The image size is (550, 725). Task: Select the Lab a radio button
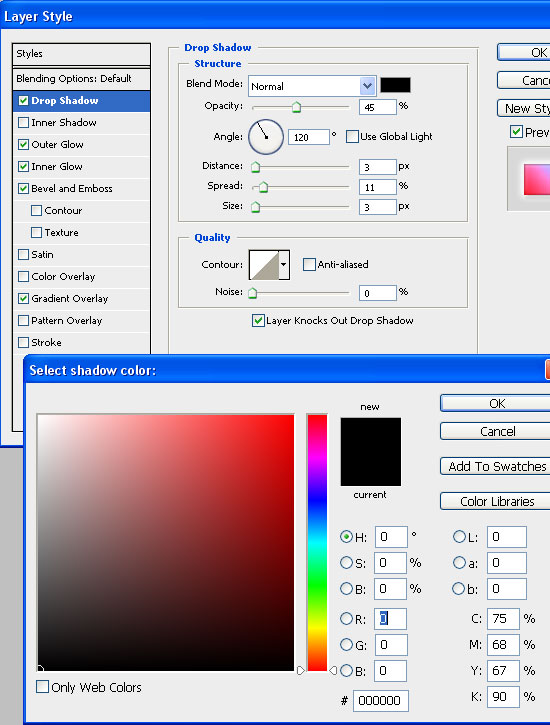(x=459, y=563)
